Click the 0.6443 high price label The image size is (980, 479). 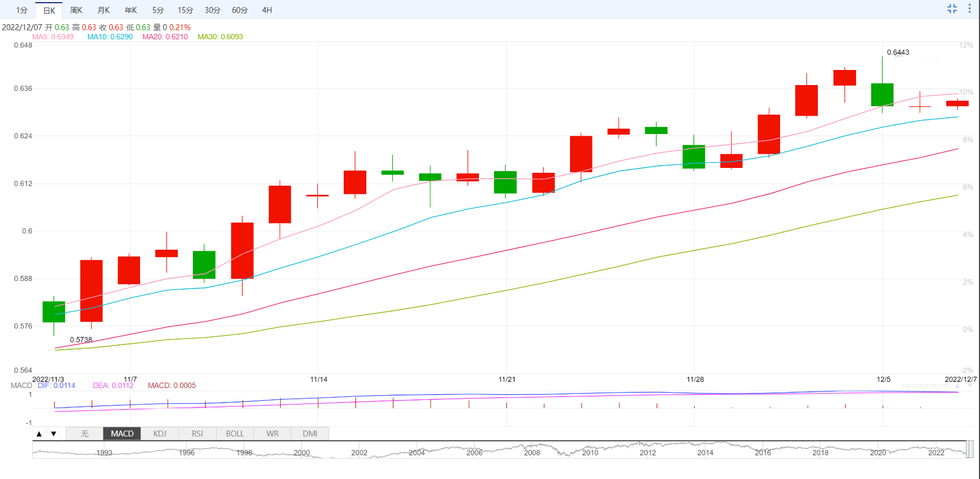[x=898, y=52]
